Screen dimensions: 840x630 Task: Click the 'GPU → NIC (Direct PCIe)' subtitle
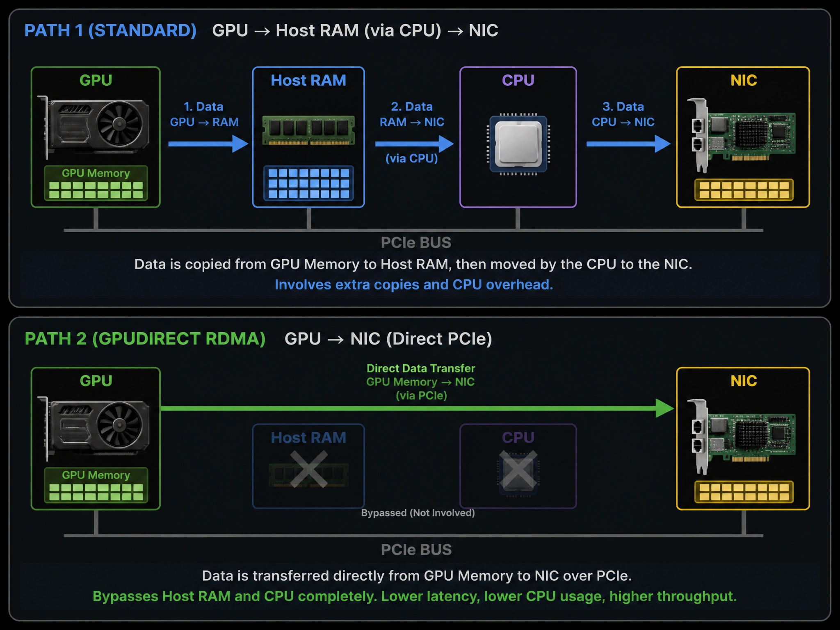tap(388, 339)
